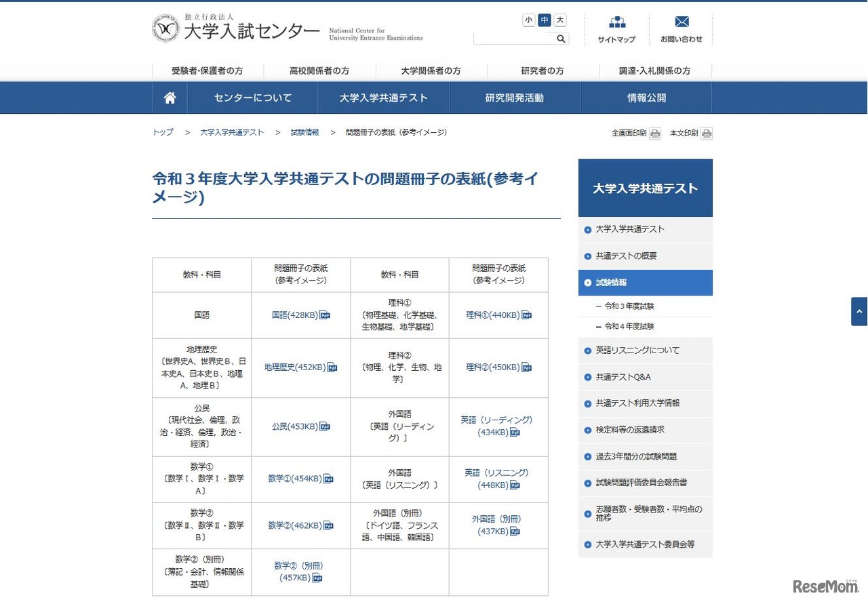Click the PDF icon beside 数学②（別冊）

(x=316, y=578)
